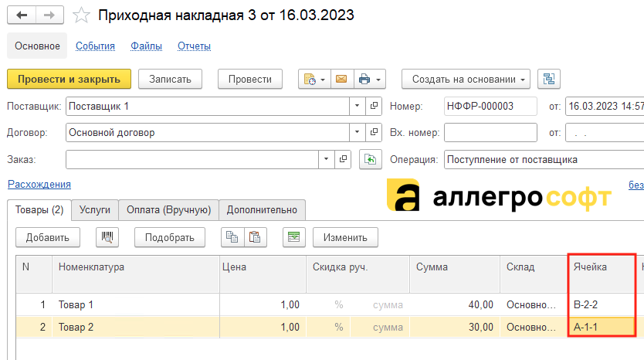Open document structure icon next to Создать на основании
The image size is (644, 360).
coord(549,79)
